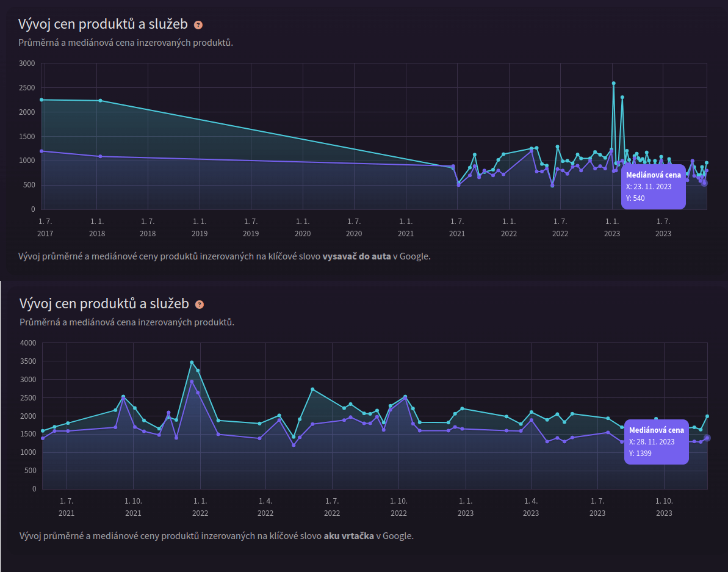Select the highlighted median point for 23. 11. 2023

coord(704,183)
